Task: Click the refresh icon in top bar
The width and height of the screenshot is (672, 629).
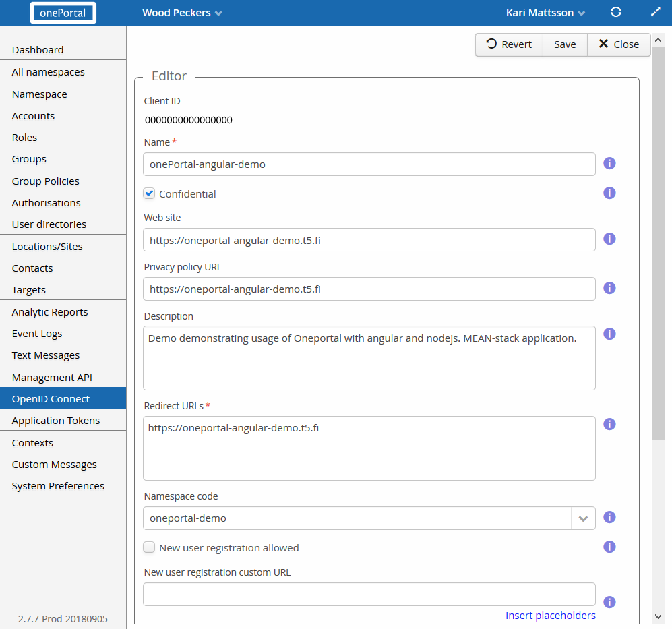Action: tap(615, 12)
